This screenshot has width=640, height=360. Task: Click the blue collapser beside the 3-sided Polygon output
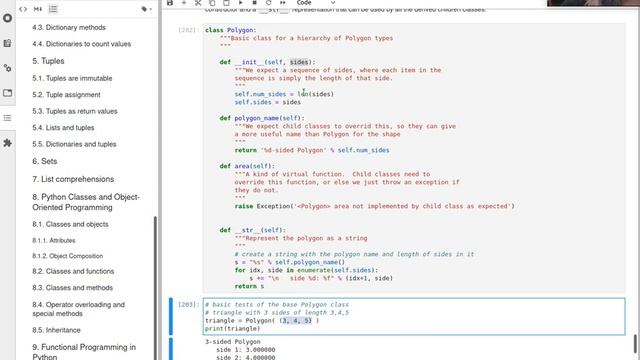(171, 349)
